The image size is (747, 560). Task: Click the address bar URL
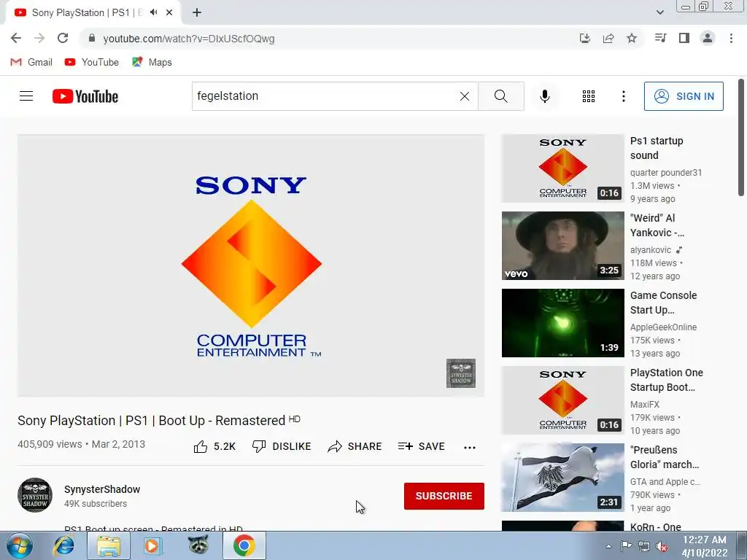tap(189, 39)
